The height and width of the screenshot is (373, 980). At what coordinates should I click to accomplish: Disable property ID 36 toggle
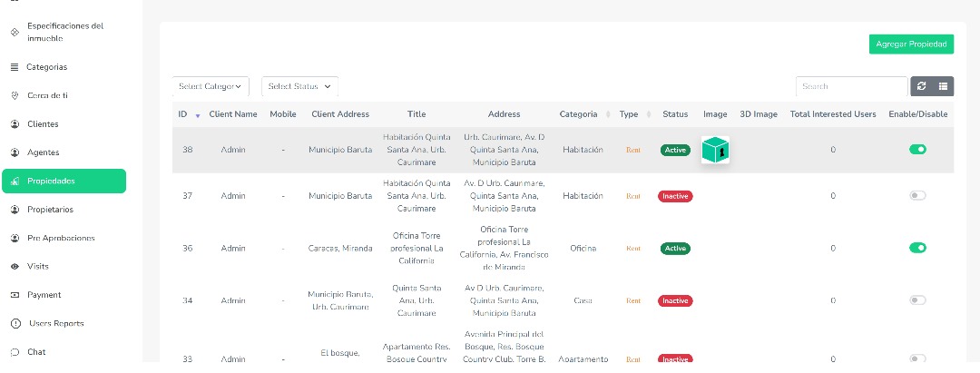pyautogui.click(x=917, y=248)
